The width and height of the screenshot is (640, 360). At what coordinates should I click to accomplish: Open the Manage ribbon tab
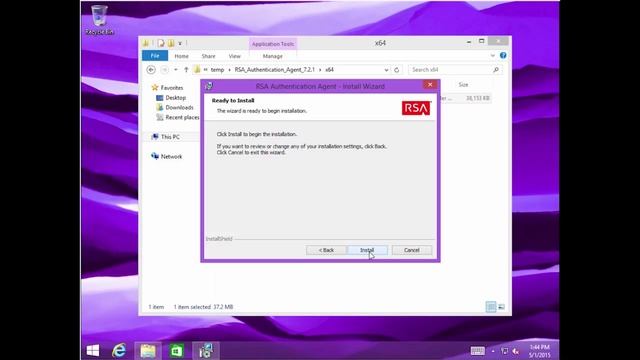point(272,56)
